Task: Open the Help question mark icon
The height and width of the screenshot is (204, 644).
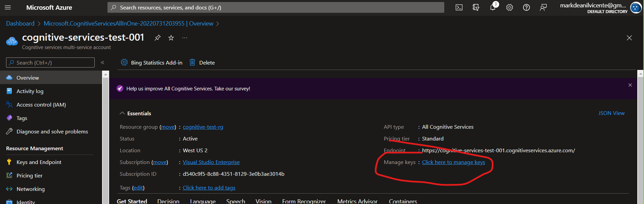Action: tap(526, 7)
